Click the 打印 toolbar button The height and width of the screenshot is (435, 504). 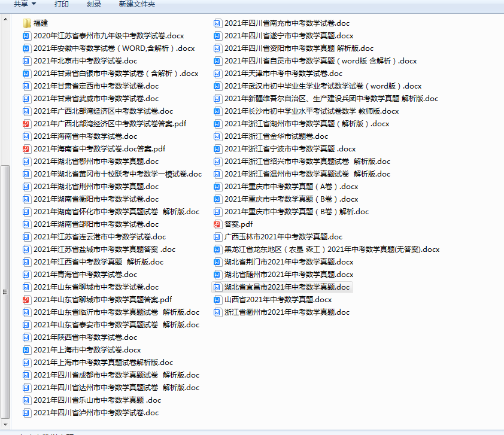tap(62, 4)
